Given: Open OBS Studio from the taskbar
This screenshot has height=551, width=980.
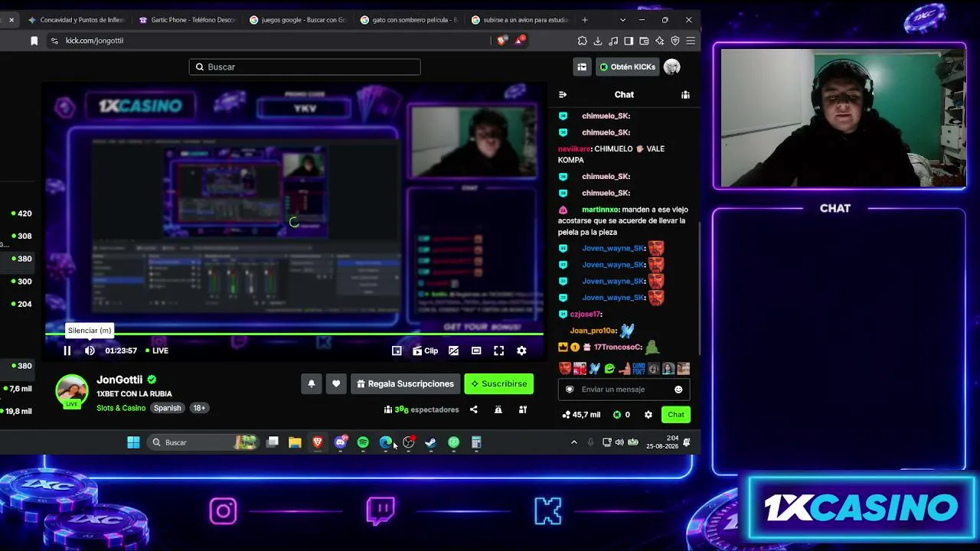Looking at the screenshot, I should point(408,442).
